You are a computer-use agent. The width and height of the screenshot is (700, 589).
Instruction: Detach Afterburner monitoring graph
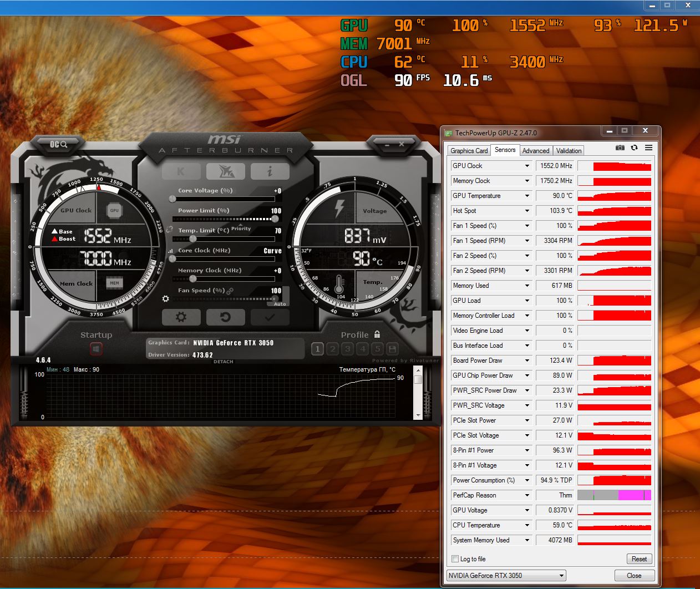(224, 362)
